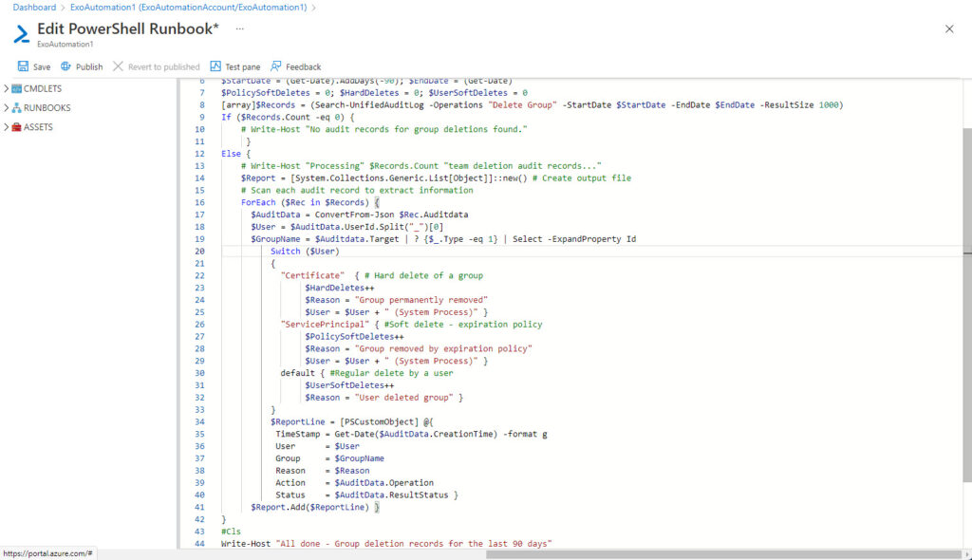Click "$ReportLine = [PSCustomObject]" text

pyautogui.click(x=345, y=421)
